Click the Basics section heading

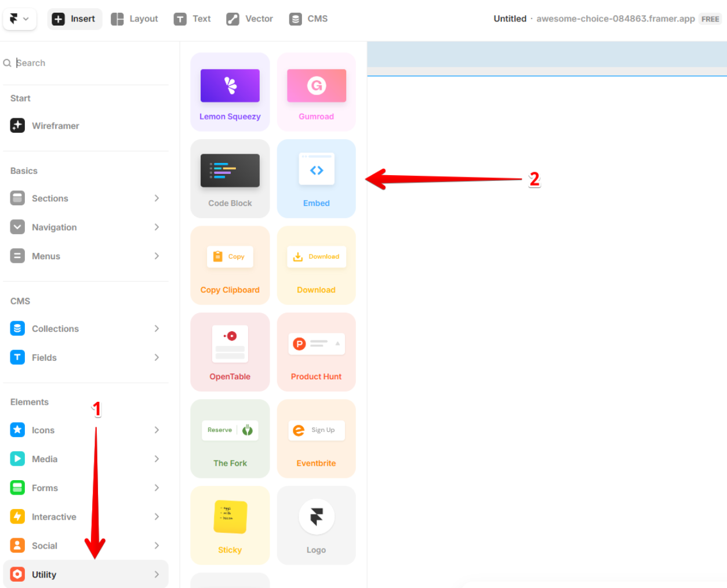pyautogui.click(x=24, y=170)
